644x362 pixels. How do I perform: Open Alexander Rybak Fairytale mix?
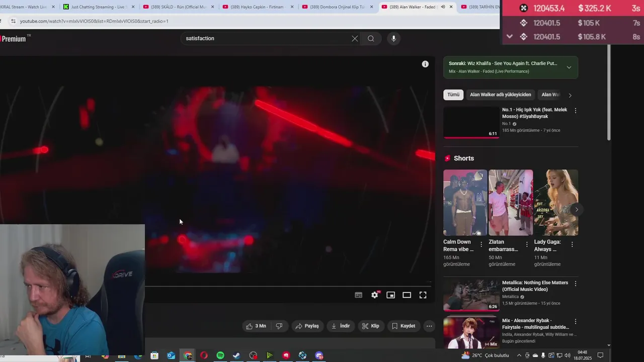click(x=471, y=333)
